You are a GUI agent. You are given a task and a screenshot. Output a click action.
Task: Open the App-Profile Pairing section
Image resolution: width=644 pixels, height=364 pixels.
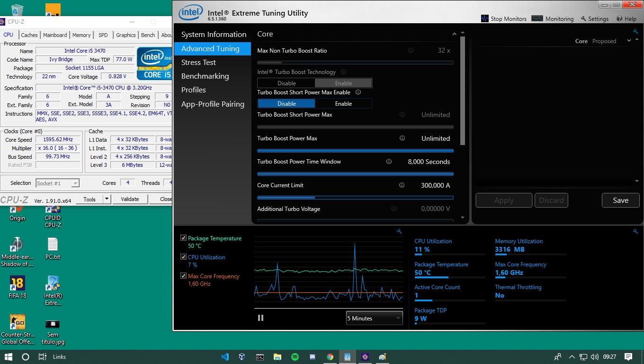coord(213,104)
